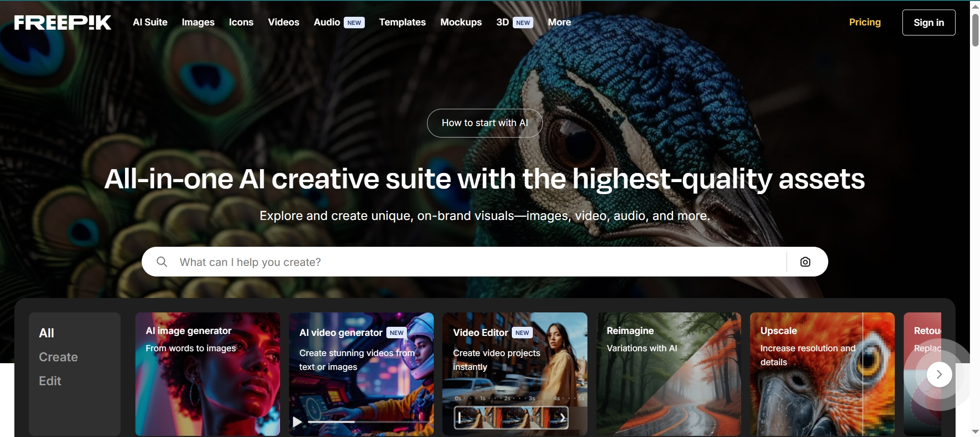Image resolution: width=980 pixels, height=437 pixels.
Task: Click the magnifying glass search icon
Action: [162, 262]
